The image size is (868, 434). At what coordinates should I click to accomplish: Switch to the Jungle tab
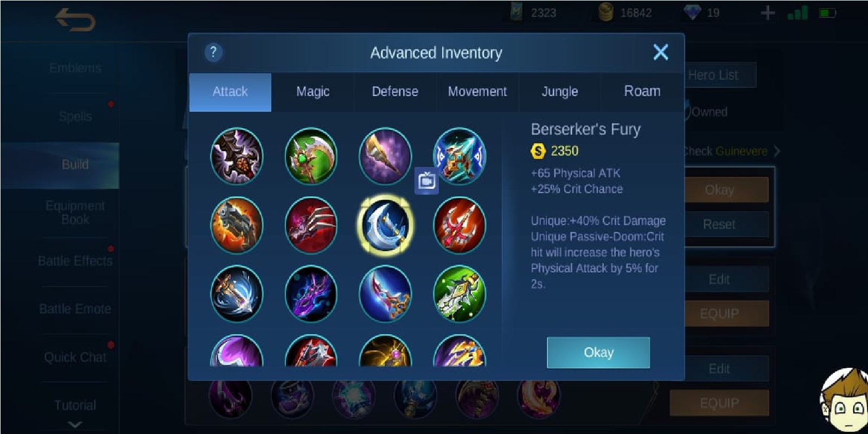(x=560, y=92)
